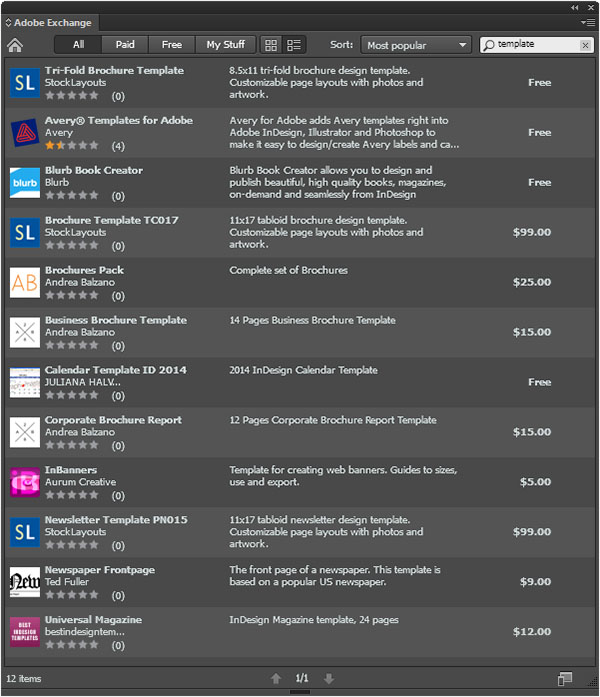Filter by Free items
Viewport: 600px width, 697px height.
pyautogui.click(x=172, y=45)
